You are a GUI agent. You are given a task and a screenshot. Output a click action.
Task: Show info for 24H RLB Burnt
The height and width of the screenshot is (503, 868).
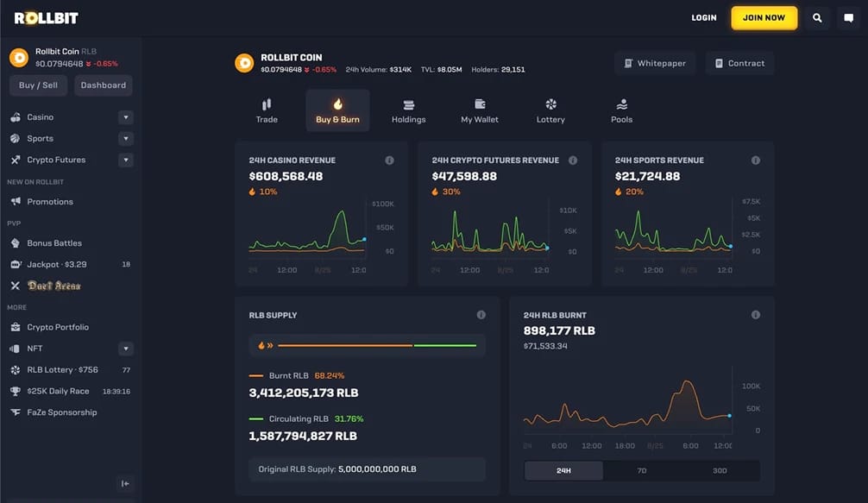(x=756, y=315)
